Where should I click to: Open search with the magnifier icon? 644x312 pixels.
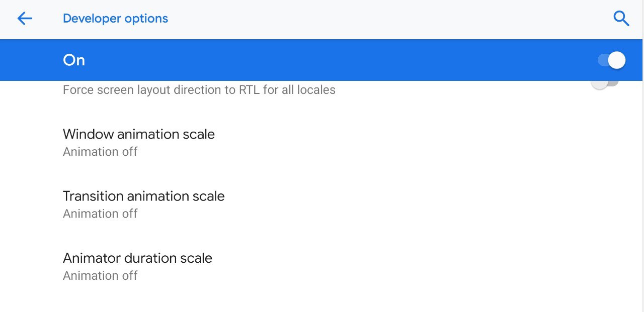(621, 19)
